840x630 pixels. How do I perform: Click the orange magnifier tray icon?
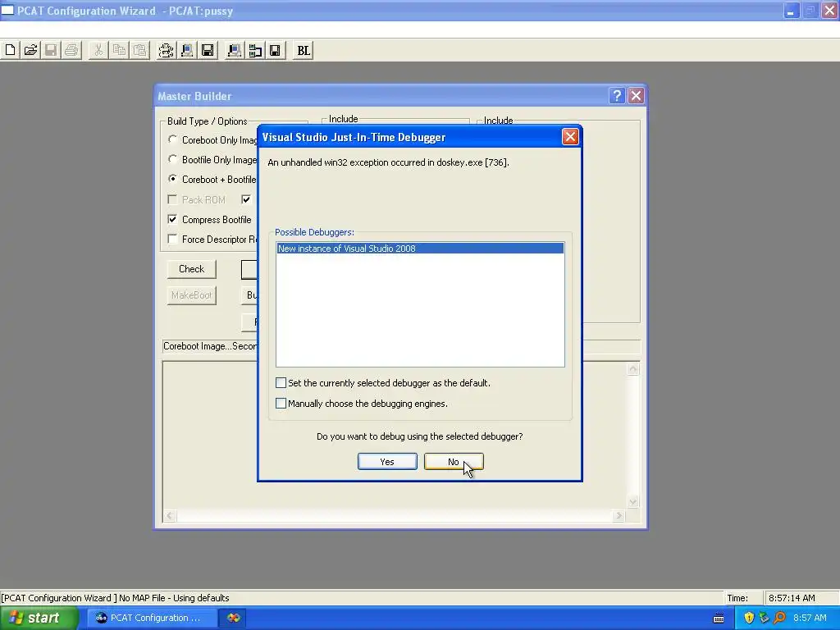(x=779, y=618)
